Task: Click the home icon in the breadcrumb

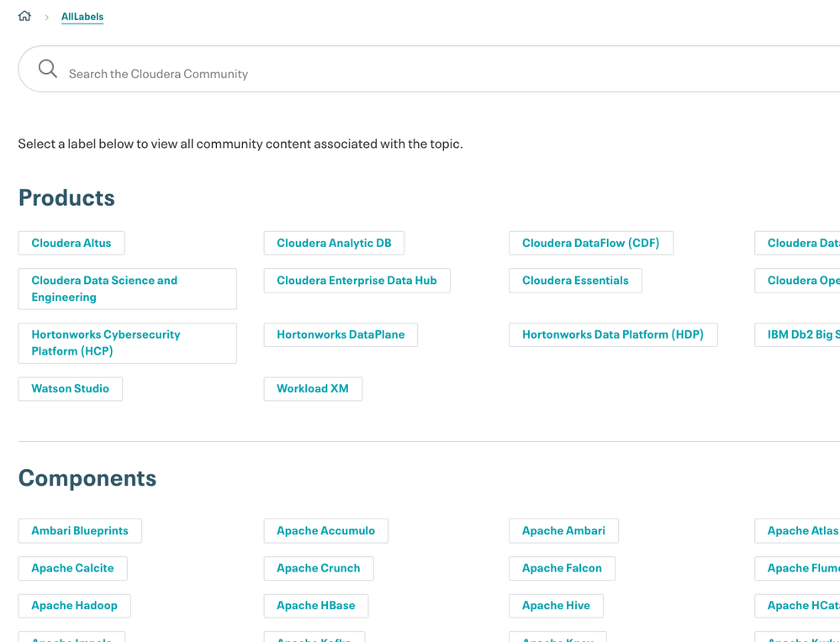Action: click(24, 15)
